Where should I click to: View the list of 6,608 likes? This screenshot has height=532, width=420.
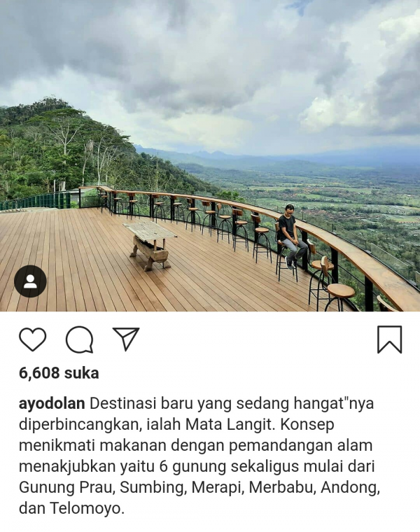[x=59, y=373]
